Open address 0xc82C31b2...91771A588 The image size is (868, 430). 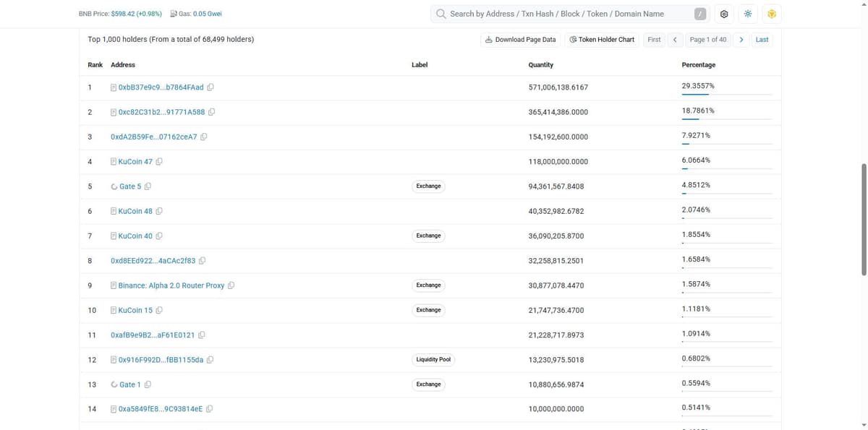point(161,112)
